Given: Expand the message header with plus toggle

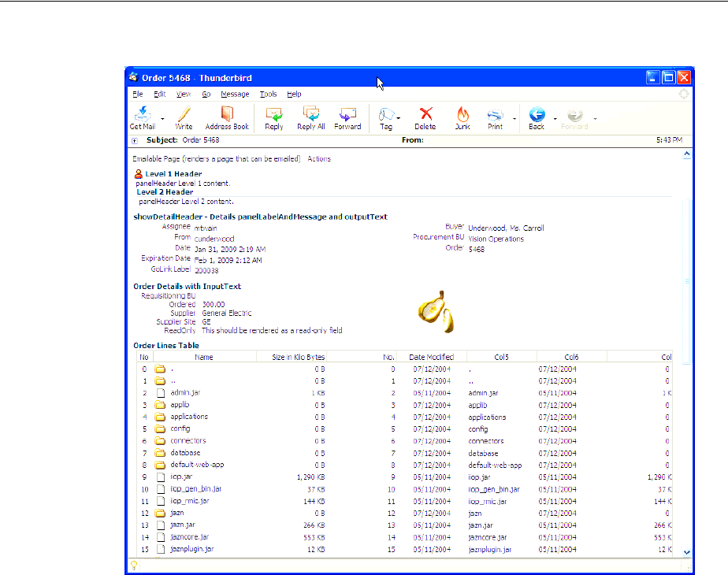Looking at the screenshot, I should point(135,141).
